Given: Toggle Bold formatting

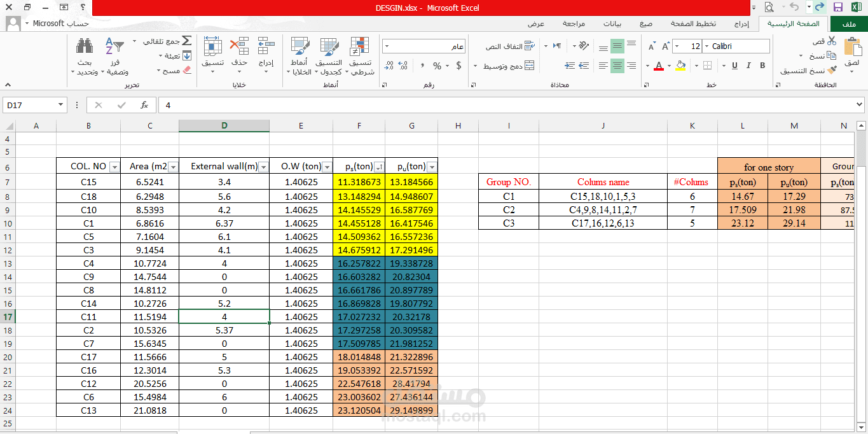Looking at the screenshot, I should click(762, 66).
